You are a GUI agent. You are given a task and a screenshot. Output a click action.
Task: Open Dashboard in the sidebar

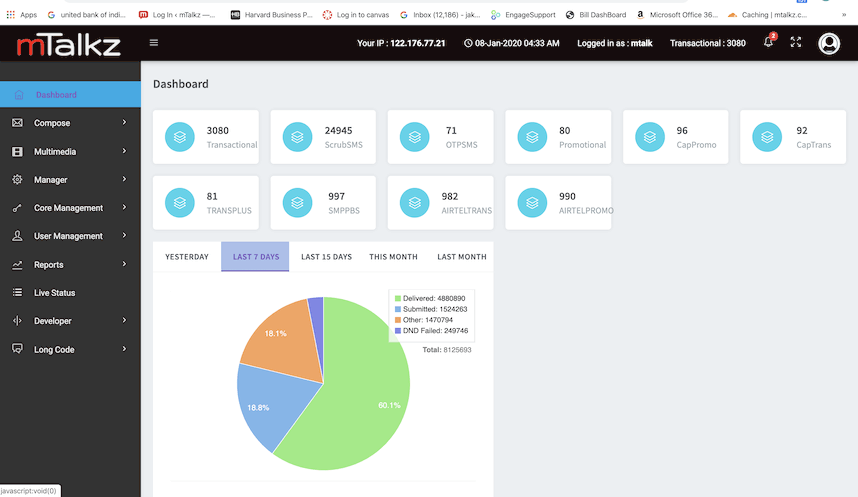pos(56,95)
